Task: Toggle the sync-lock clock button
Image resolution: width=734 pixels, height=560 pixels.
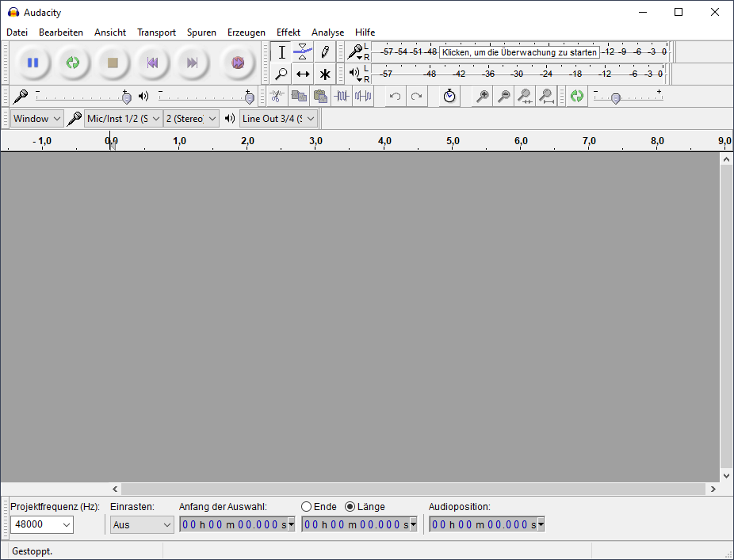Action: coord(449,96)
